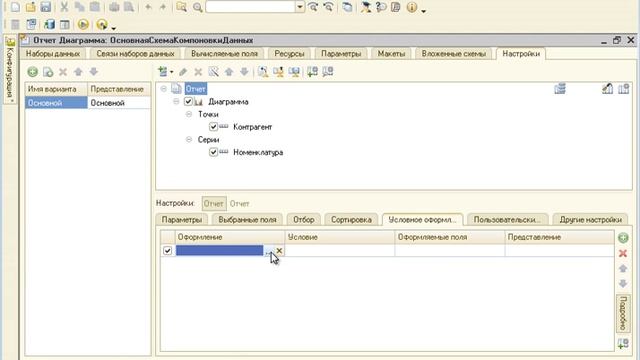Screen dimensions: 640x360
Task: Click the second-to-last structure toolbar icon with green arrow
Action: [x=312, y=72]
